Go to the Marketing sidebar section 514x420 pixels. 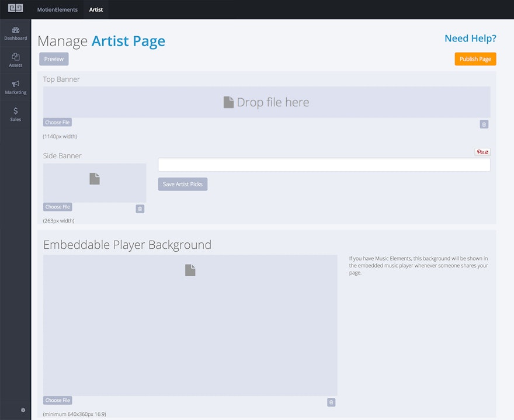[x=16, y=87]
